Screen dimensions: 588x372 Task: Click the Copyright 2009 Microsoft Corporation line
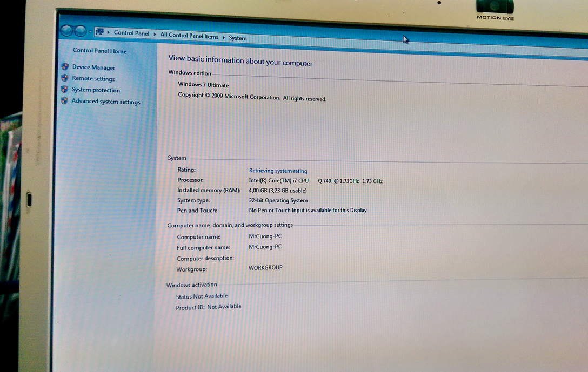point(252,97)
